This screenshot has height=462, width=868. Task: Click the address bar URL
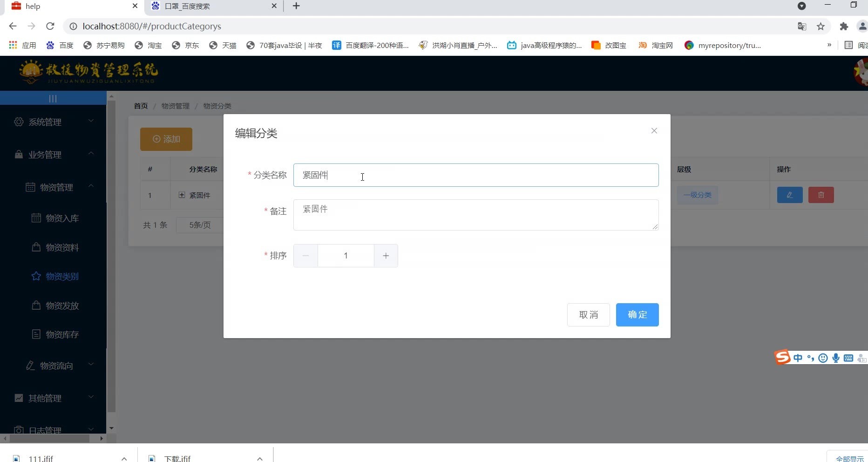(x=152, y=27)
